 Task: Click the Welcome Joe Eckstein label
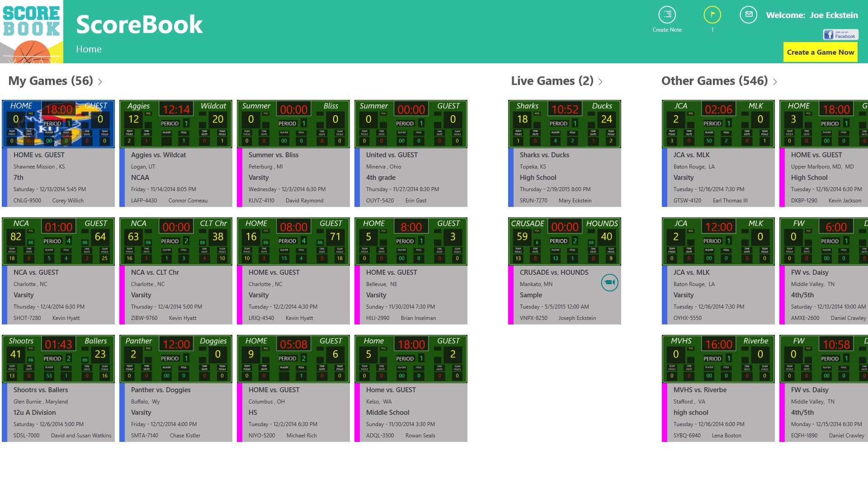click(x=811, y=15)
